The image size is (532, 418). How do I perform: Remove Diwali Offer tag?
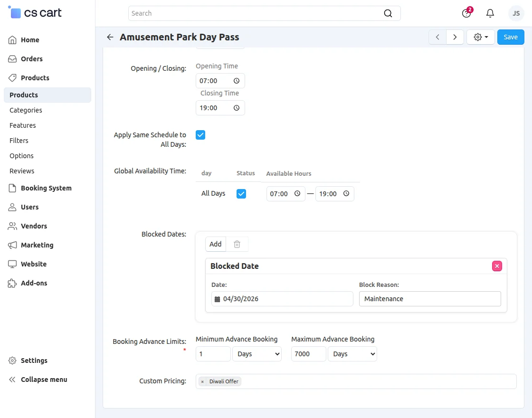coord(202,381)
